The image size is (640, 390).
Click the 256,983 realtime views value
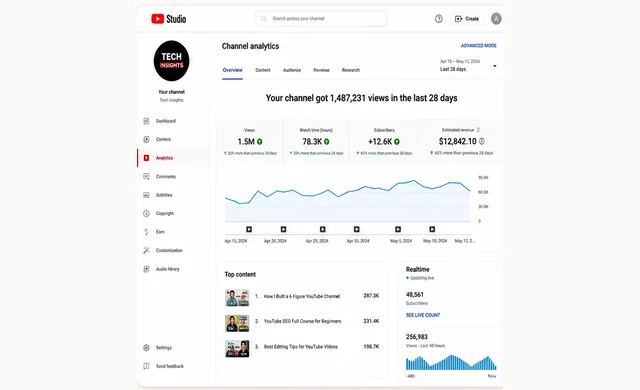point(417,337)
